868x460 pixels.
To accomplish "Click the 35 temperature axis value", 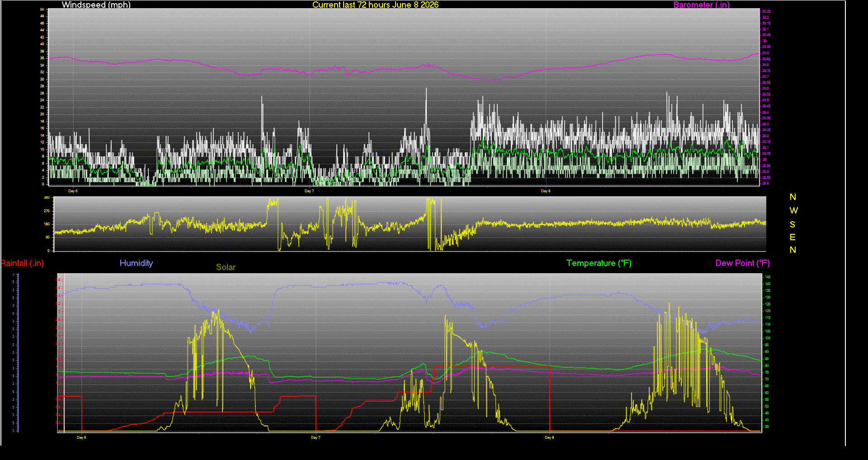I will (767, 427).
